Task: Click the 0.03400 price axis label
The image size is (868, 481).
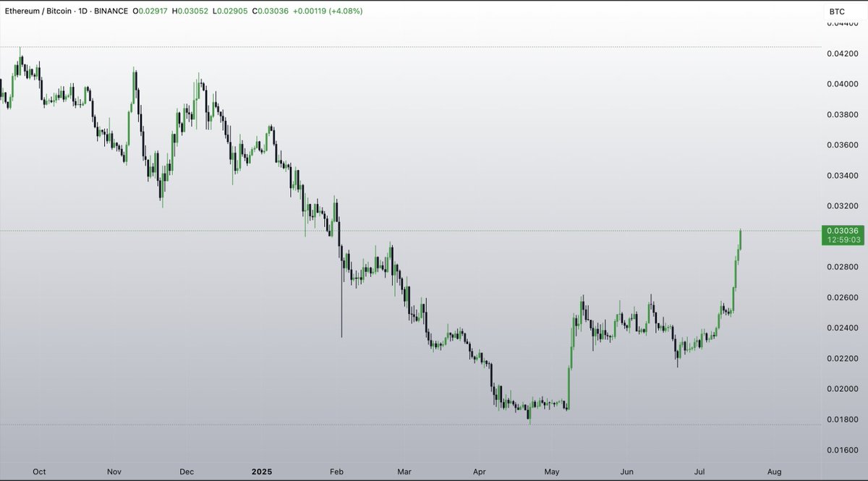Action: (x=843, y=176)
